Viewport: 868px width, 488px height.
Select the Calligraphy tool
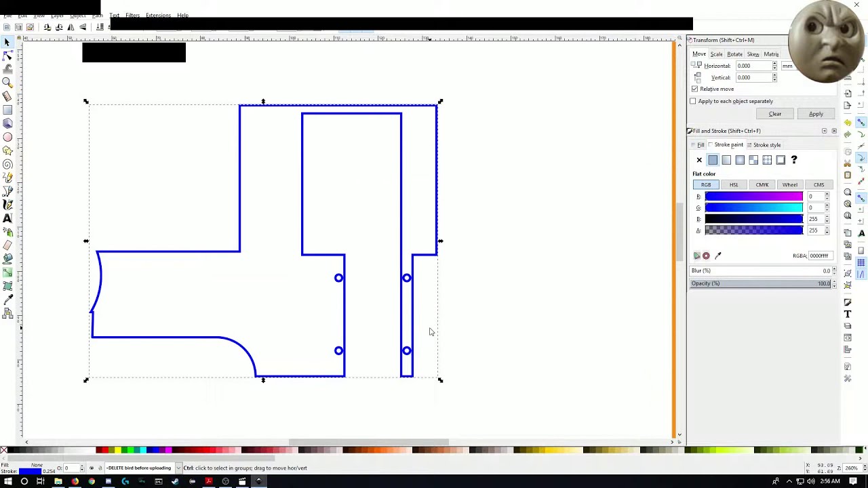tap(7, 205)
